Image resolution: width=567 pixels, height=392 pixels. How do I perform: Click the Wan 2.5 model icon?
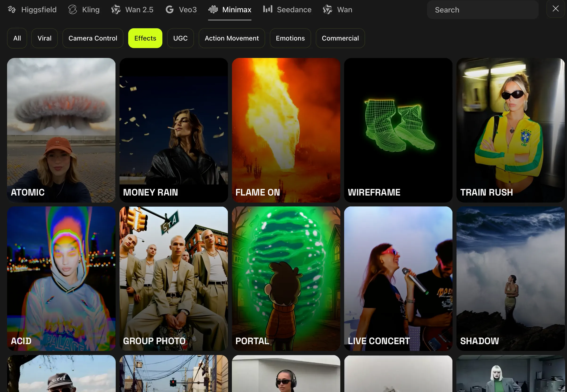116,10
